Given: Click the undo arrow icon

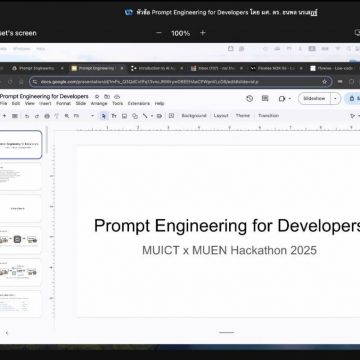Looking at the screenshot, I should tap(27, 116).
